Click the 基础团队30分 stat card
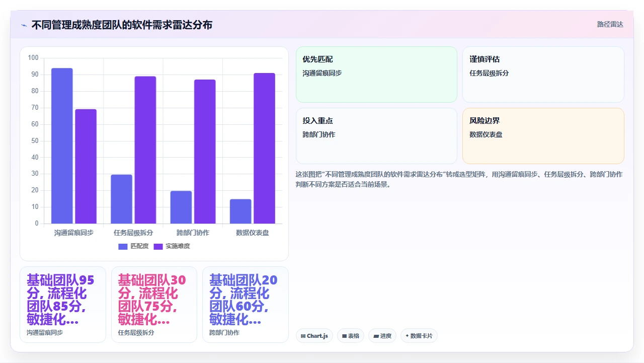The height and width of the screenshot is (363, 644). [x=154, y=305]
